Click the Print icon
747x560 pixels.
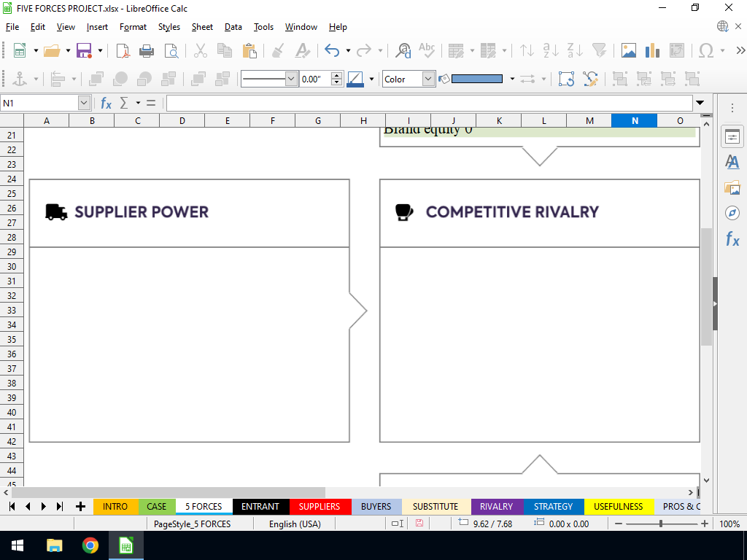(x=146, y=50)
